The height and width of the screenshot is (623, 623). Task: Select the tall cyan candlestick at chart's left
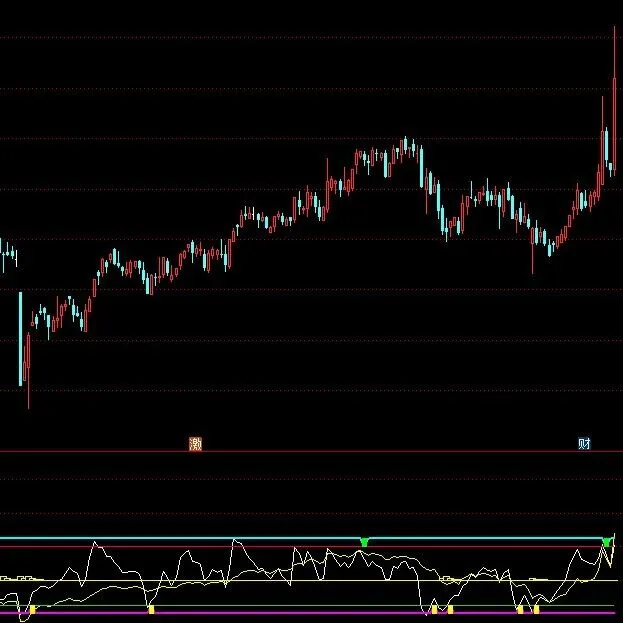(21, 339)
